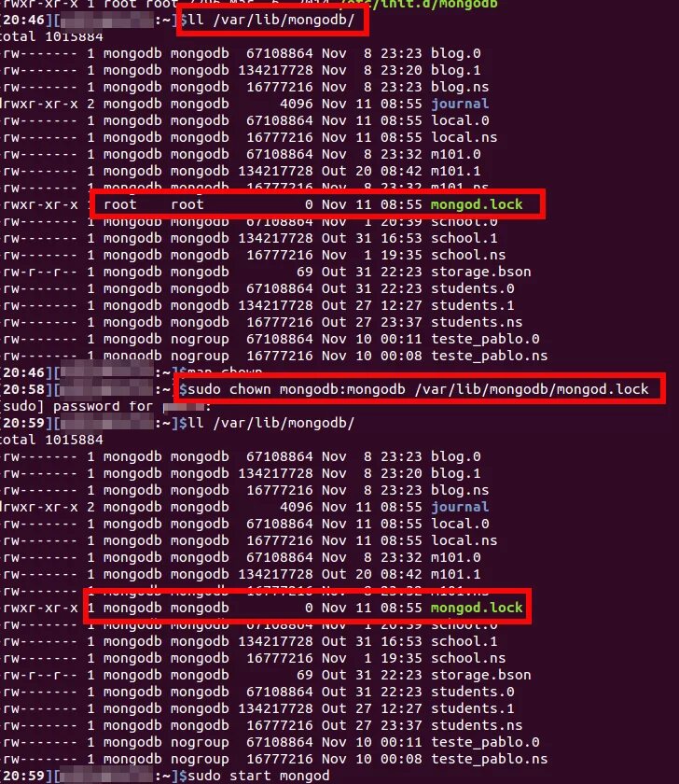The width and height of the screenshot is (679, 784).
Task: Select the journal directory in first listing
Action: click(460, 104)
